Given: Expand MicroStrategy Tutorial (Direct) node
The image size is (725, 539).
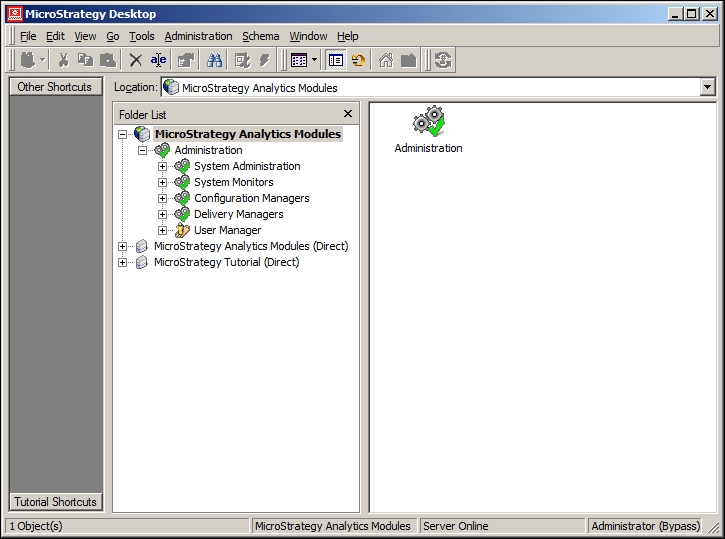Looking at the screenshot, I should 123,263.
